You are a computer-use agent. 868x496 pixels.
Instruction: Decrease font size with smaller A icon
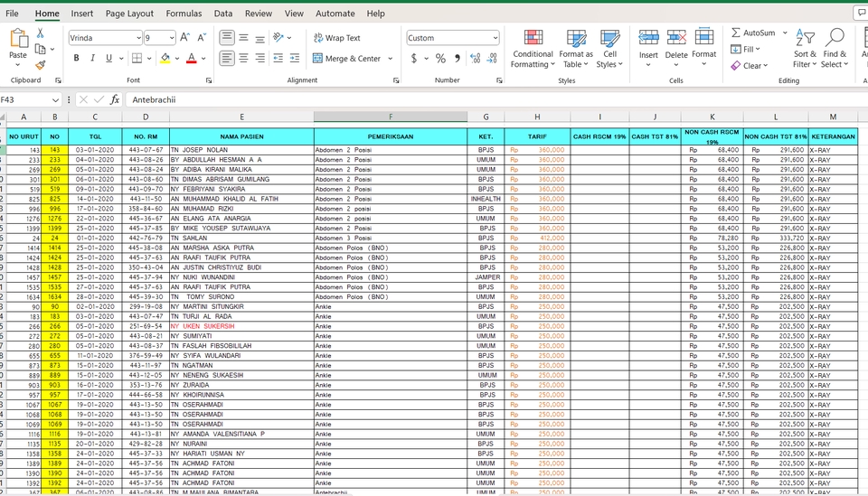pyautogui.click(x=202, y=38)
